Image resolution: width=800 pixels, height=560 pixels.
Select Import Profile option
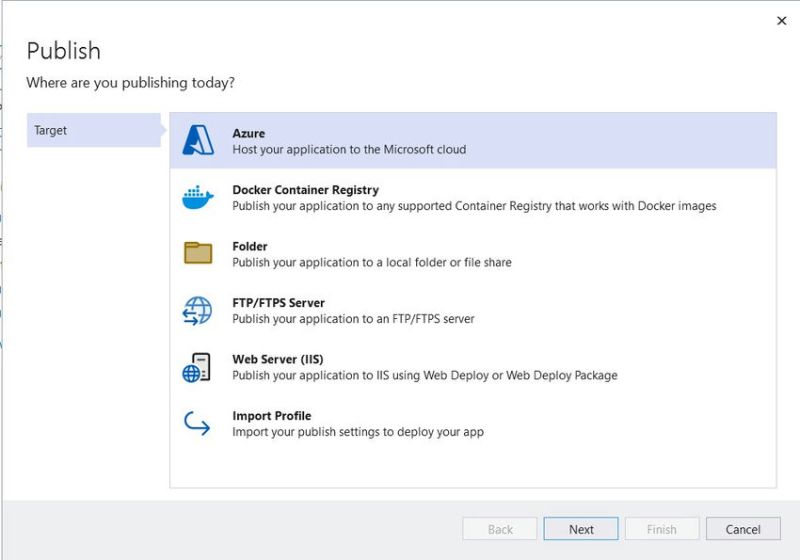(x=473, y=424)
